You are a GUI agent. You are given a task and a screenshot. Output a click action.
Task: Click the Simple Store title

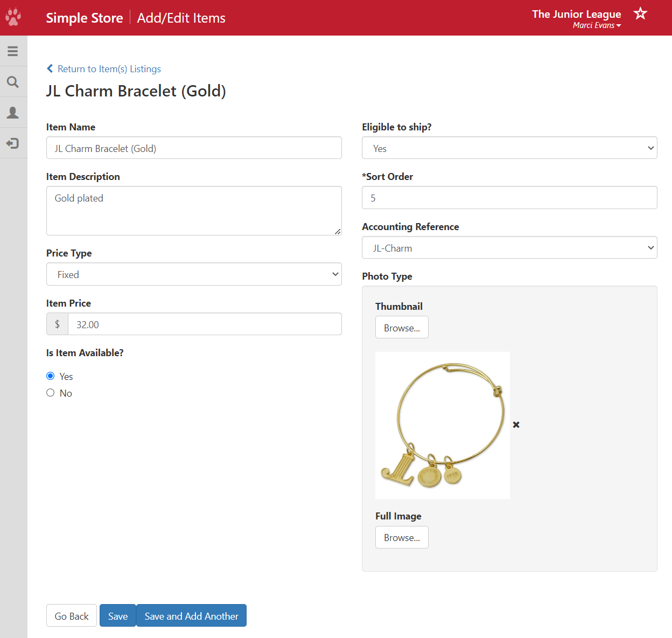85,18
